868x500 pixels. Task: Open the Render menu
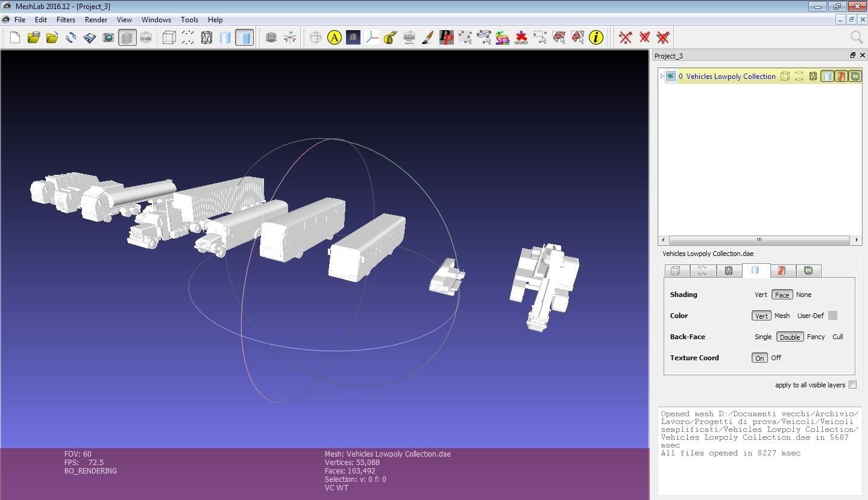pyautogui.click(x=96, y=19)
